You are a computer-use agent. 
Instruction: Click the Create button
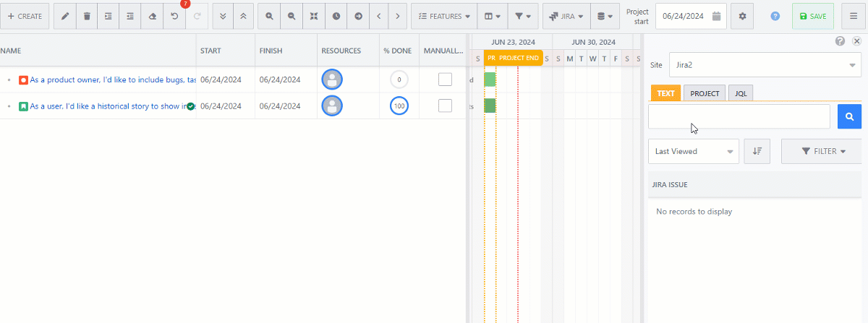[25, 16]
